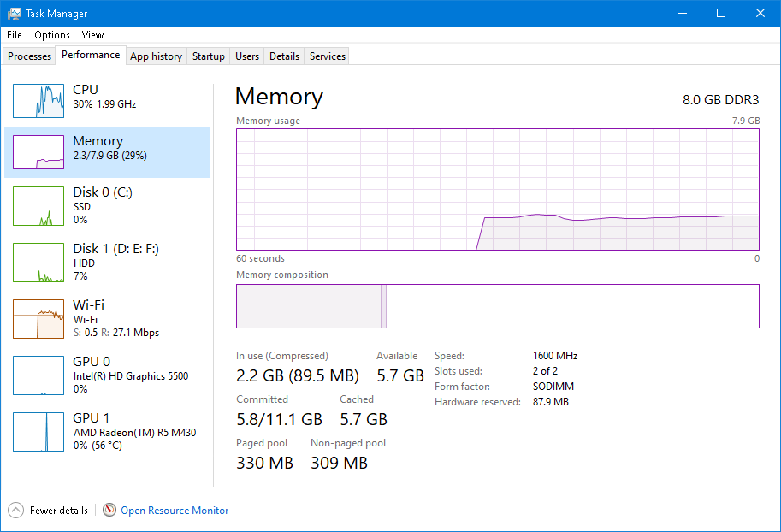This screenshot has width=781, height=532.
Task: Go to the Startup tab
Action: (x=209, y=56)
